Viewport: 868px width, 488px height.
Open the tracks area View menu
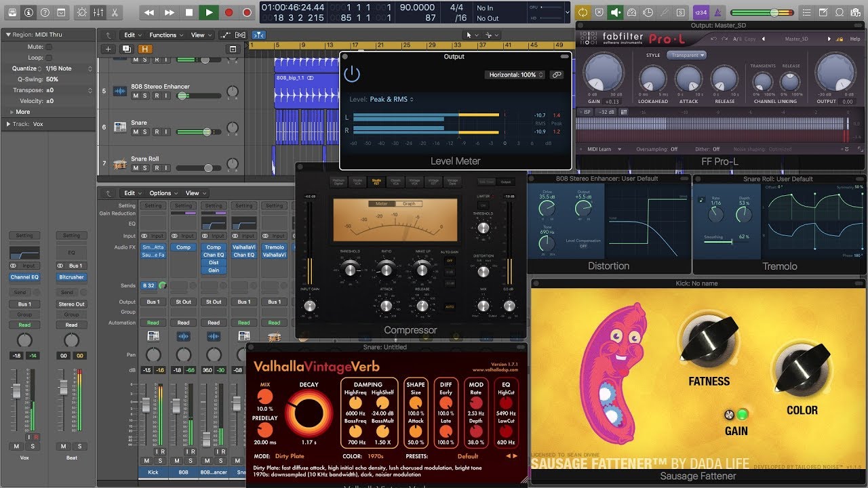pos(201,35)
